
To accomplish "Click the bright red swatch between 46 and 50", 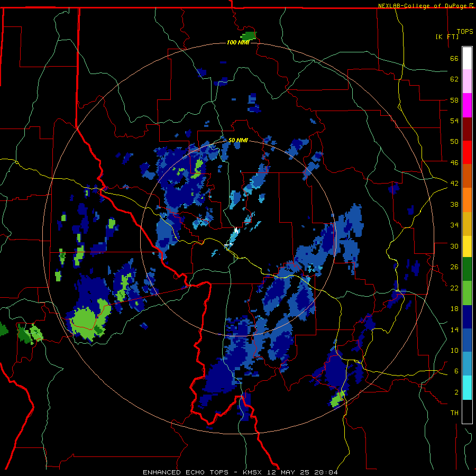I will pyautogui.click(x=467, y=152).
